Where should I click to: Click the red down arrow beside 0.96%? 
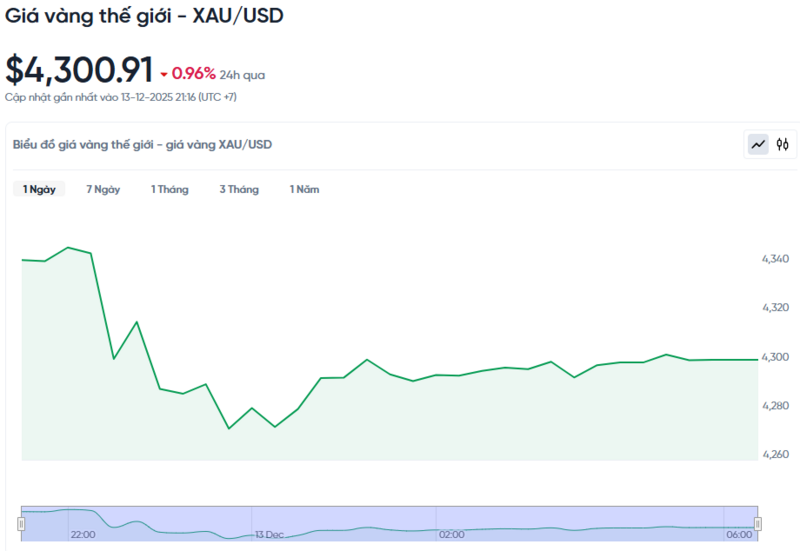click(164, 74)
